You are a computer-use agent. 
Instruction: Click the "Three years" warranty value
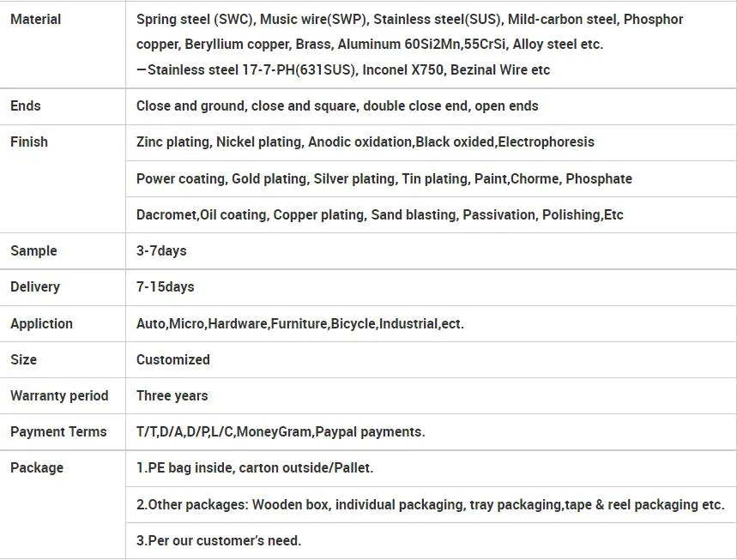(172, 396)
